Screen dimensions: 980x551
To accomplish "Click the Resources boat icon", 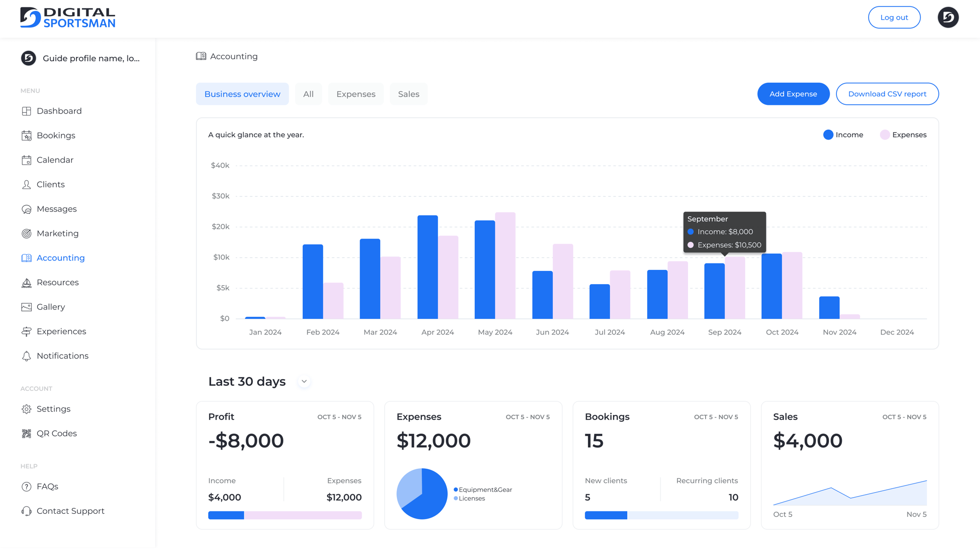I will point(26,283).
